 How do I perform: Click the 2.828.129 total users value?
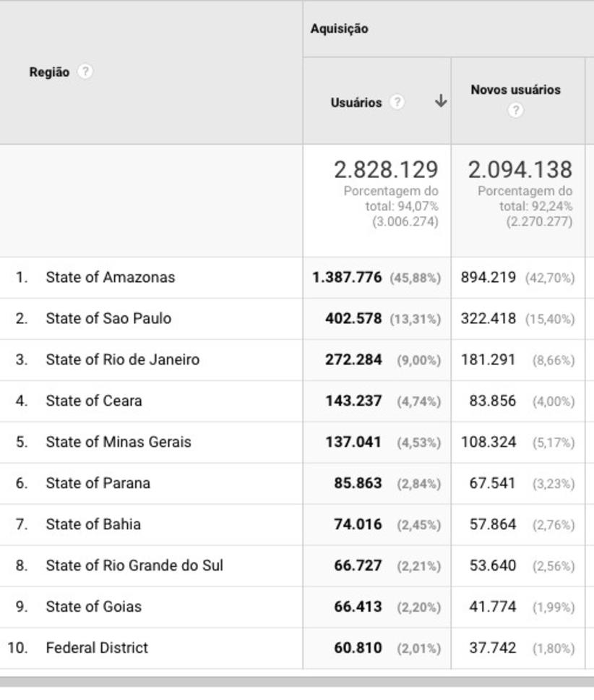385,170
